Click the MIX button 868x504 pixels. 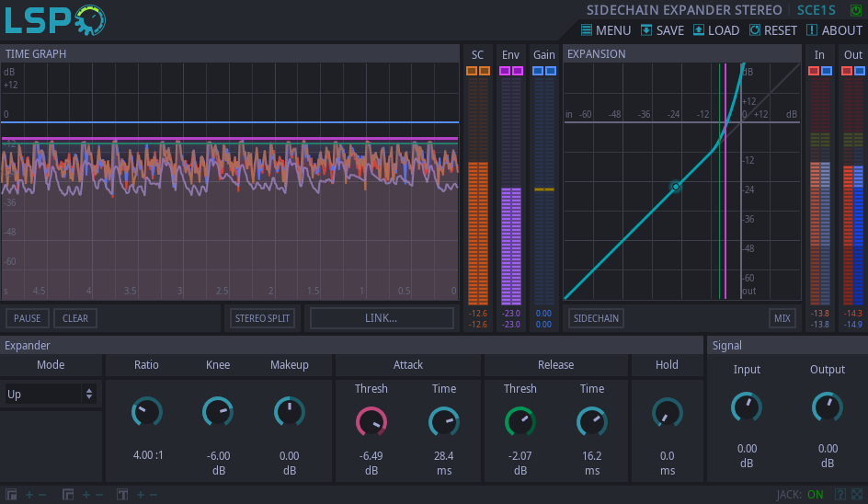[x=782, y=318]
